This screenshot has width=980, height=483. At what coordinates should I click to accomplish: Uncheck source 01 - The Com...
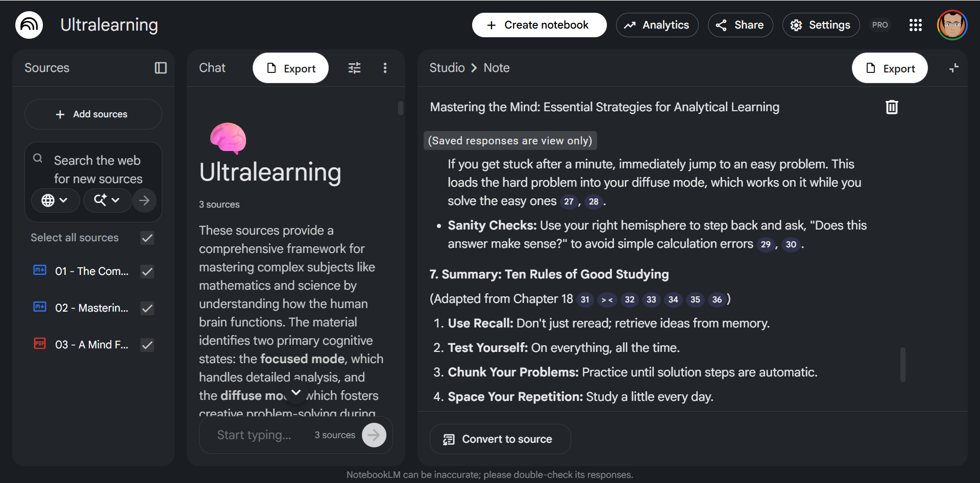pyautogui.click(x=147, y=271)
